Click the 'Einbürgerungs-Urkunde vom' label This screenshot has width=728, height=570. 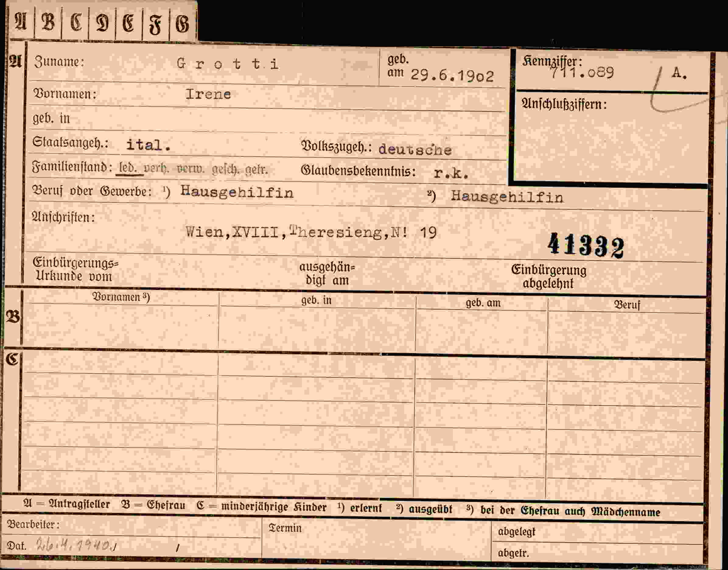click(75, 270)
